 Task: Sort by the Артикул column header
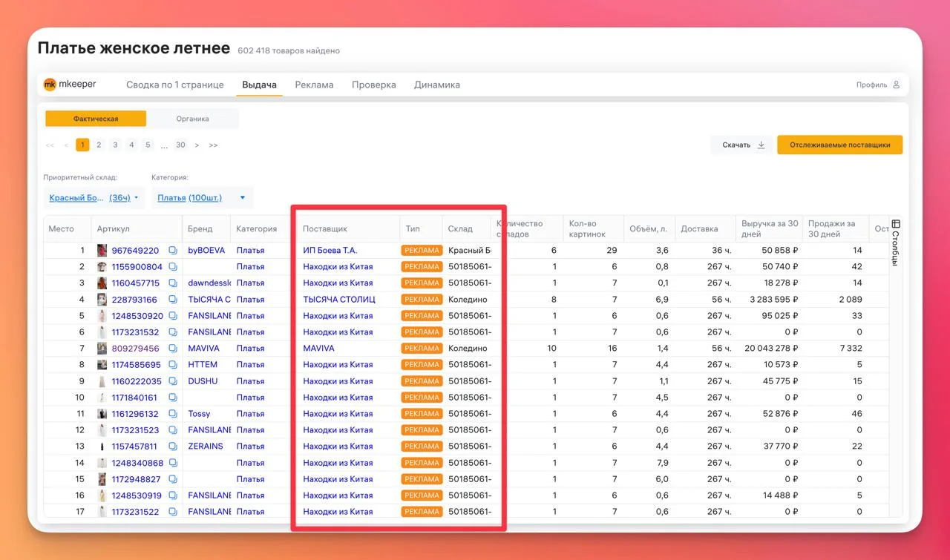pos(113,229)
